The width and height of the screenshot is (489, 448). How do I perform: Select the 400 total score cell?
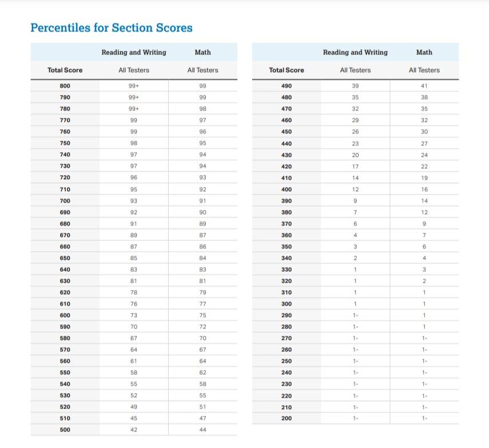[286, 189]
